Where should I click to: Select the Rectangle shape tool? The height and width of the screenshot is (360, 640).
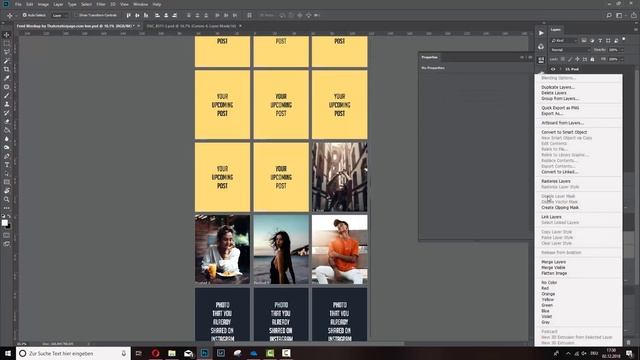pos(7,182)
